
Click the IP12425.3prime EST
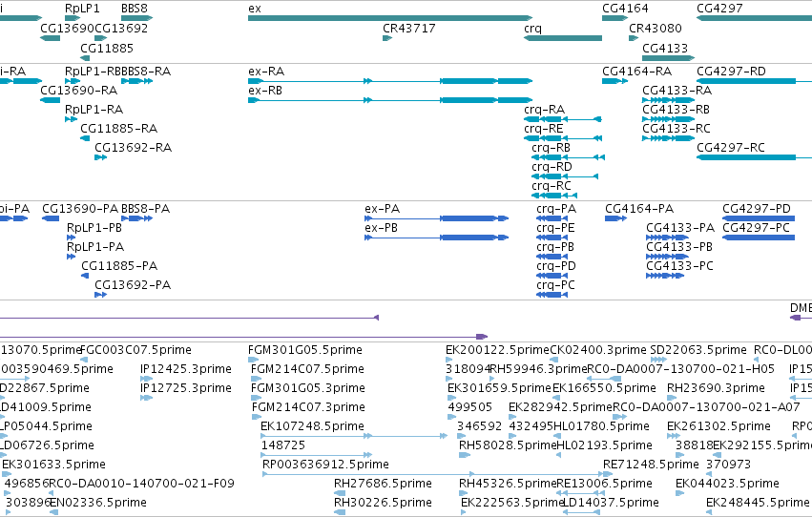147,380
